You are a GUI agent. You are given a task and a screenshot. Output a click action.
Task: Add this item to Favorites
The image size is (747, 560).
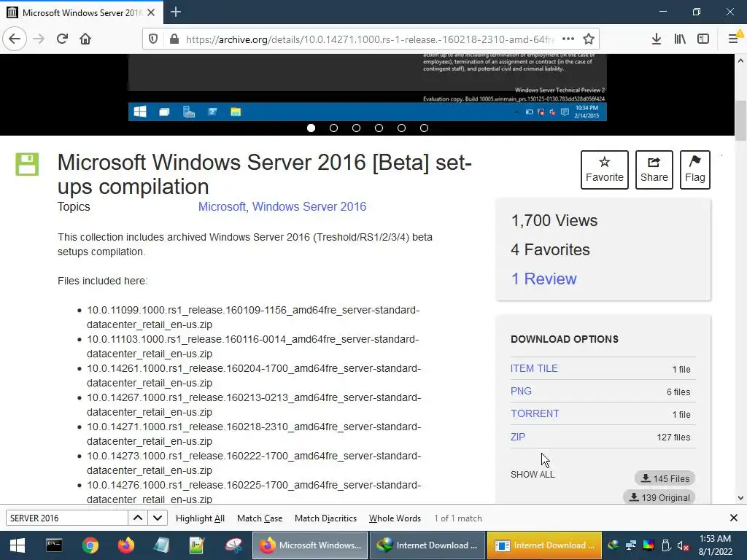tap(605, 169)
